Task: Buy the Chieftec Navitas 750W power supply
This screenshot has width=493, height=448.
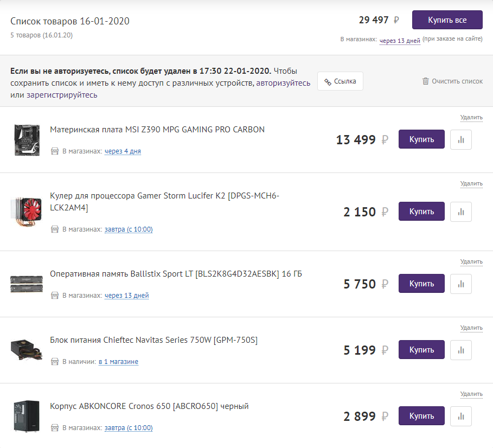Action: pos(421,350)
